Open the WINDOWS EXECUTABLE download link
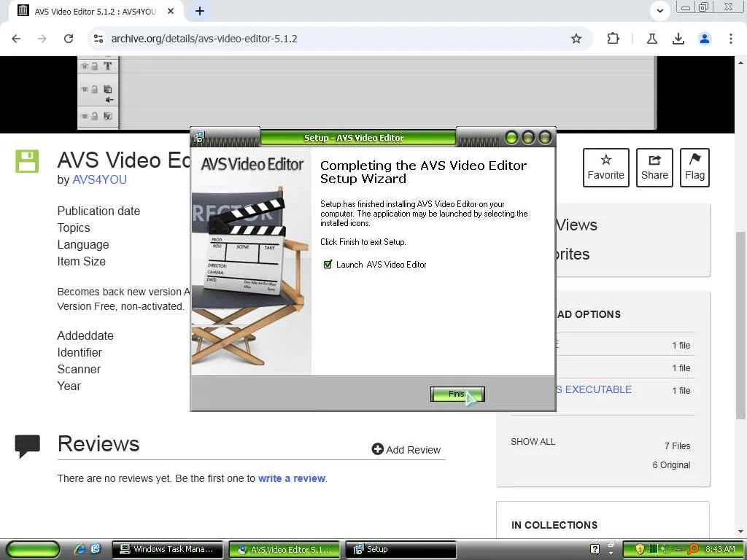Screen dimensions: 747x560 point(594,389)
